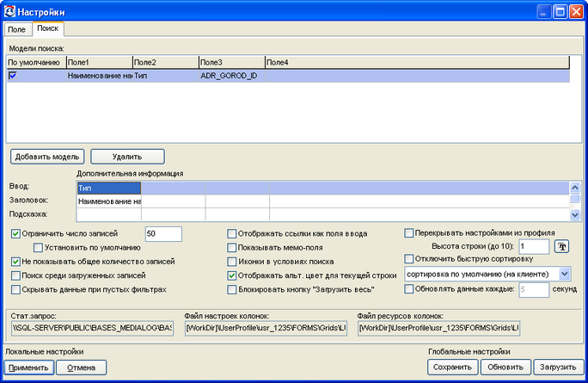588x383 pixels.
Task: Select the ADR_GOROD_ID cell
Action: pos(232,76)
